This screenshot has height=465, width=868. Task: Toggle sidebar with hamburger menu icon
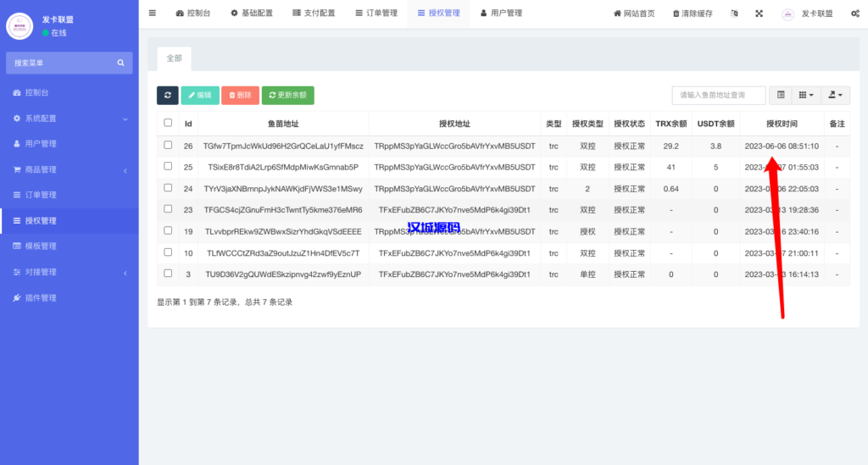pos(153,14)
